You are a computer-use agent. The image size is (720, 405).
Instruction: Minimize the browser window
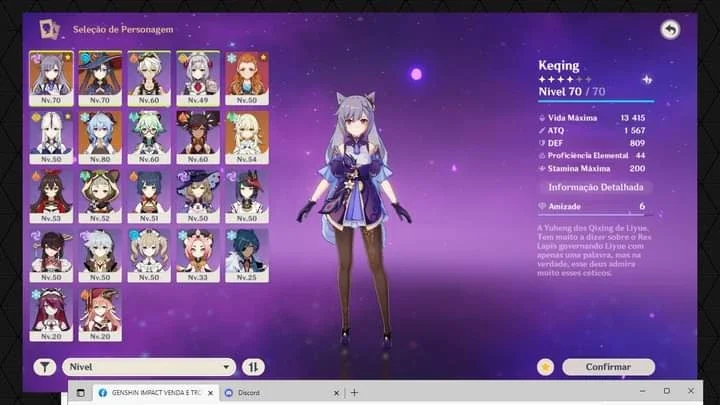[642, 391]
